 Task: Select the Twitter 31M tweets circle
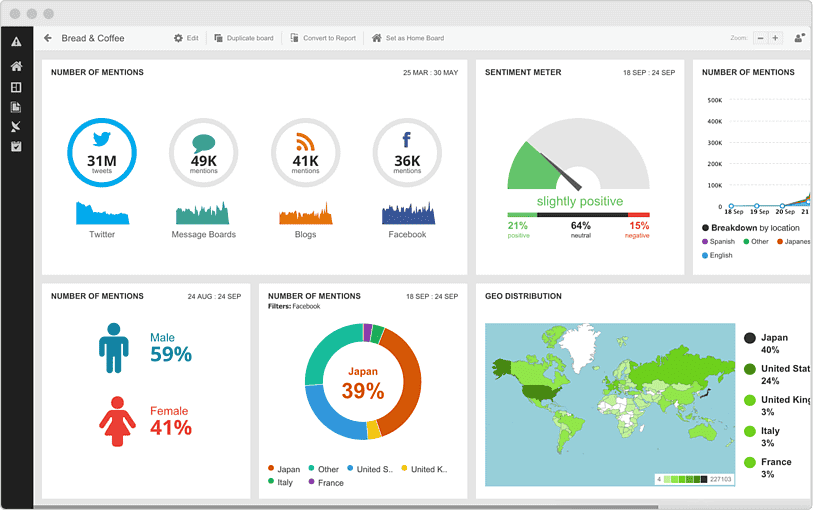pos(102,153)
